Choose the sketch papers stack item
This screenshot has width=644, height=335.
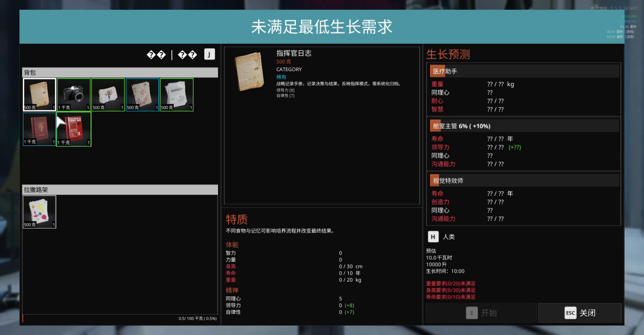point(177,95)
